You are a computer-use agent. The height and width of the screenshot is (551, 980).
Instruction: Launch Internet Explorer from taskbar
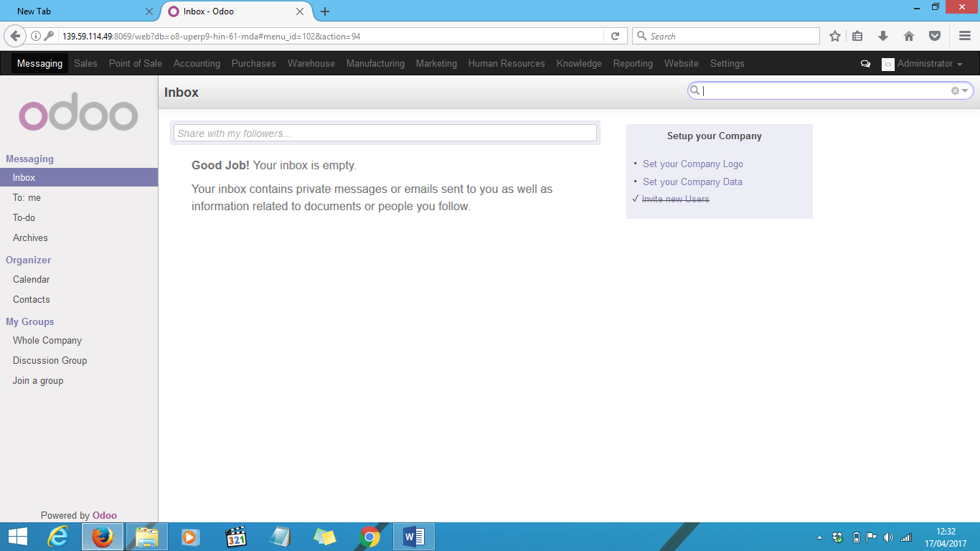(58, 537)
